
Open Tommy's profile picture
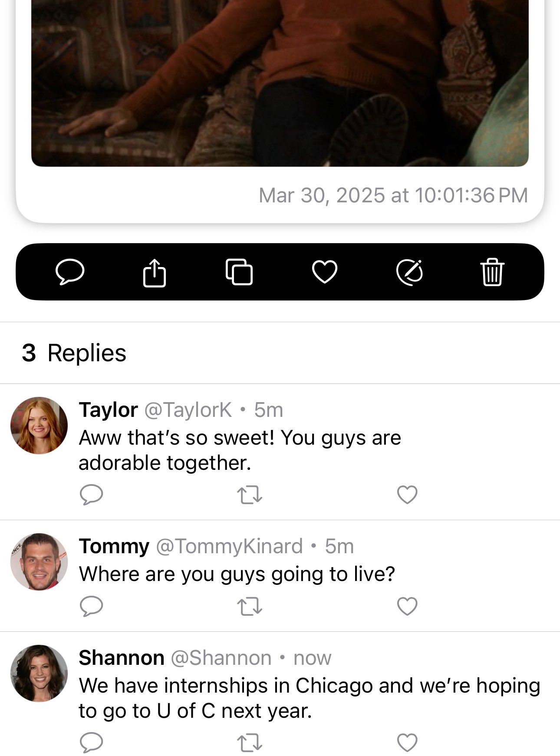tap(39, 562)
